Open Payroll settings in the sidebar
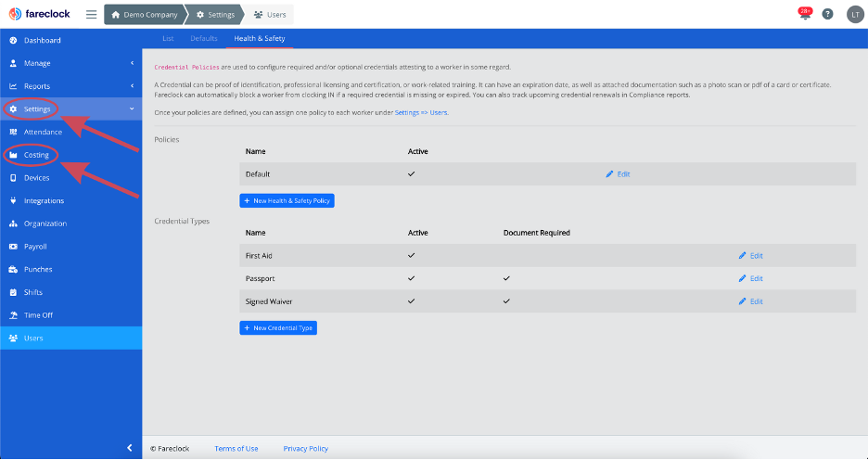The height and width of the screenshot is (460, 868). (35, 247)
